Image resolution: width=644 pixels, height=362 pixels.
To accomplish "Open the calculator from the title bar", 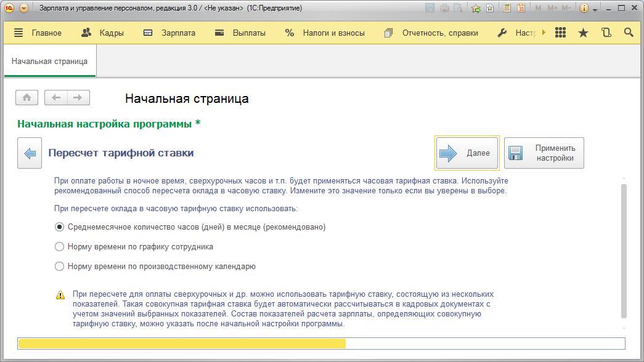I will coord(507,9).
